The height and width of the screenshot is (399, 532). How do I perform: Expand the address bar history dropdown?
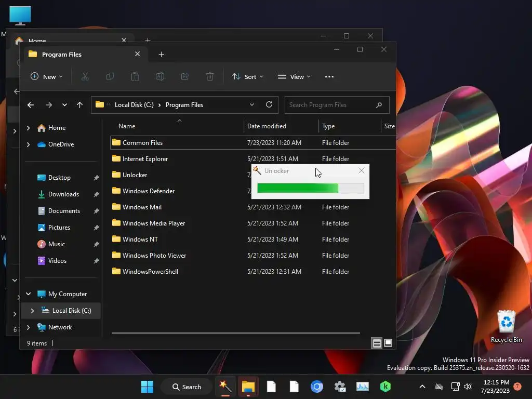click(x=252, y=104)
